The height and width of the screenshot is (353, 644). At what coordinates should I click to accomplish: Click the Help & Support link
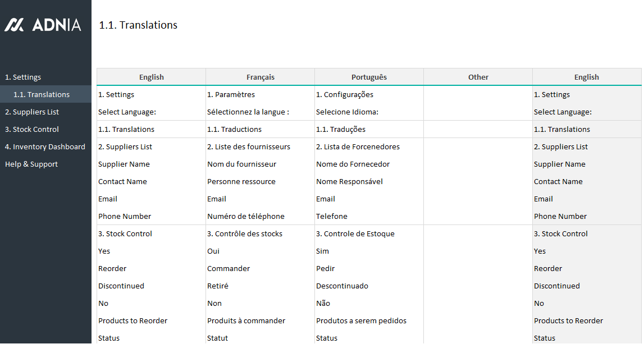pyautogui.click(x=31, y=164)
